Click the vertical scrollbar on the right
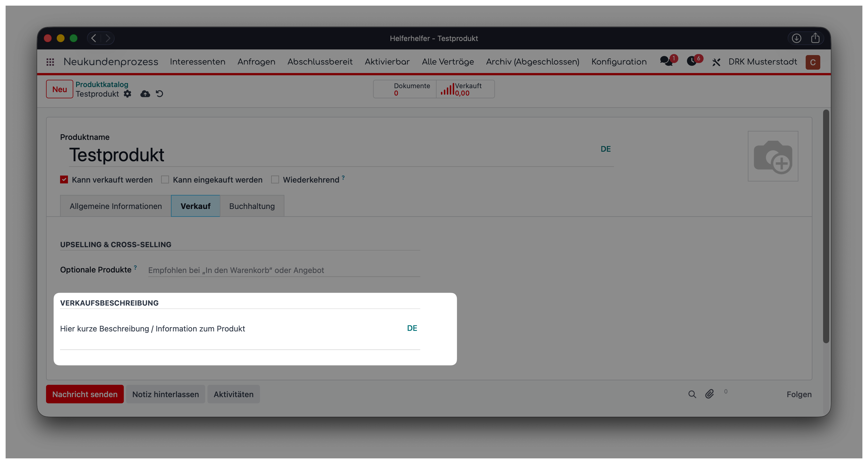868x464 pixels. point(826,227)
